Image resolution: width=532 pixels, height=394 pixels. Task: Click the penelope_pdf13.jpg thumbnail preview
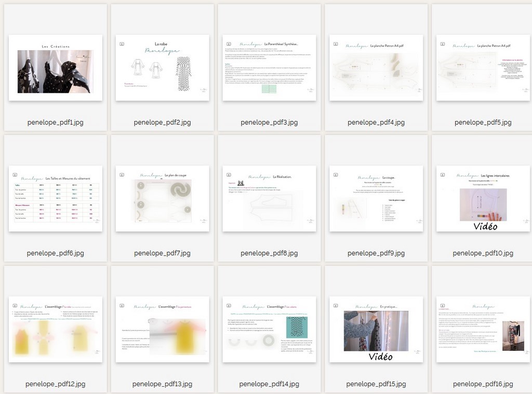click(x=162, y=330)
